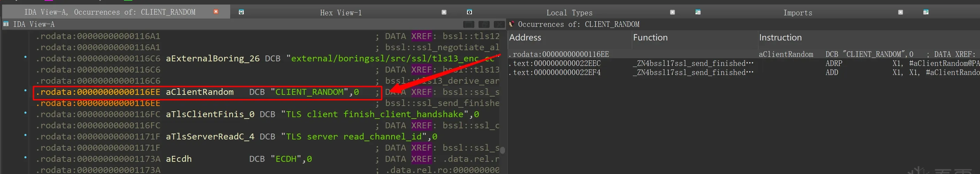The image size is (980, 174).
Task: Click the ADRP instruction cell
Action: [x=834, y=63]
